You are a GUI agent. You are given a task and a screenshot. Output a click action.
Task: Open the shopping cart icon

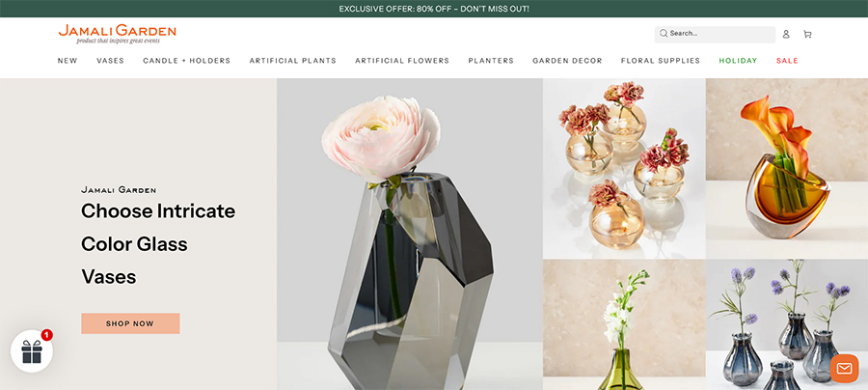(x=807, y=35)
